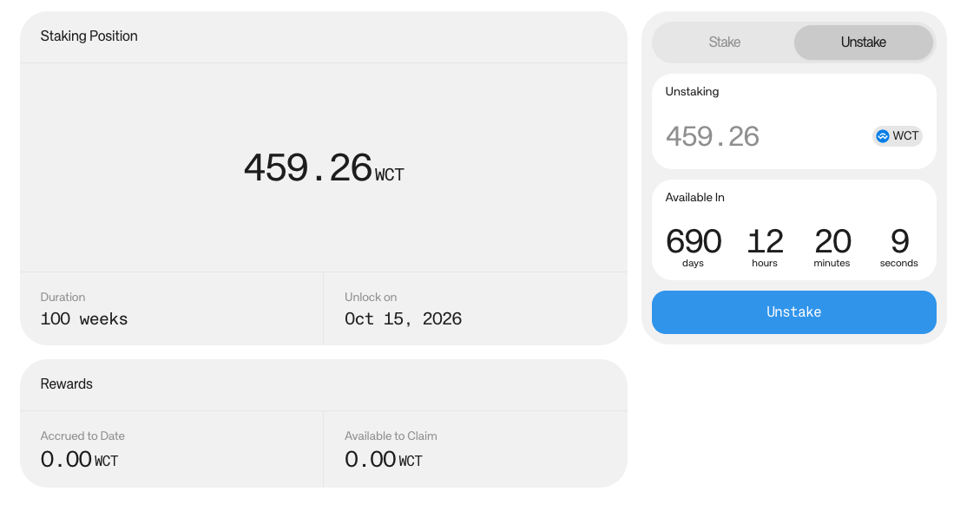
Task: Click the Rewards section header
Action: 66,384
